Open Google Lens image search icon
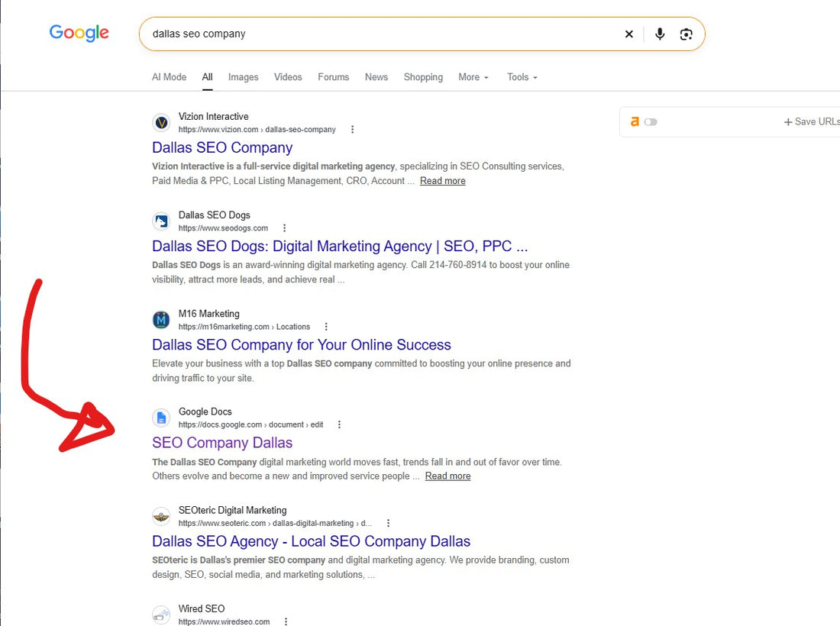The width and height of the screenshot is (840, 626). 687,34
